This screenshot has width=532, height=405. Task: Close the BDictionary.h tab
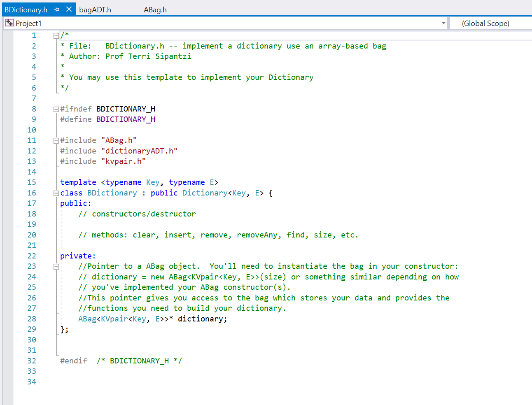[x=69, y=9]
